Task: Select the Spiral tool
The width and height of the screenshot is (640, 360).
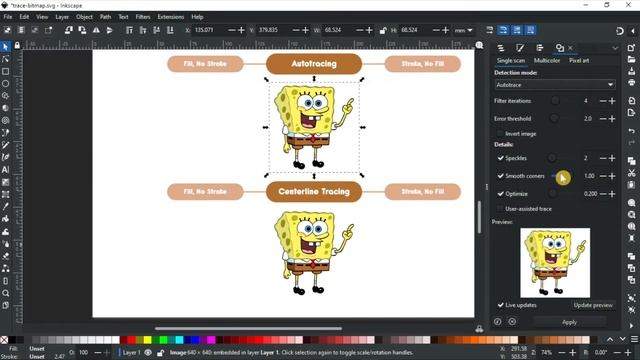Action: pyautogui.click(x=5, y=120)
